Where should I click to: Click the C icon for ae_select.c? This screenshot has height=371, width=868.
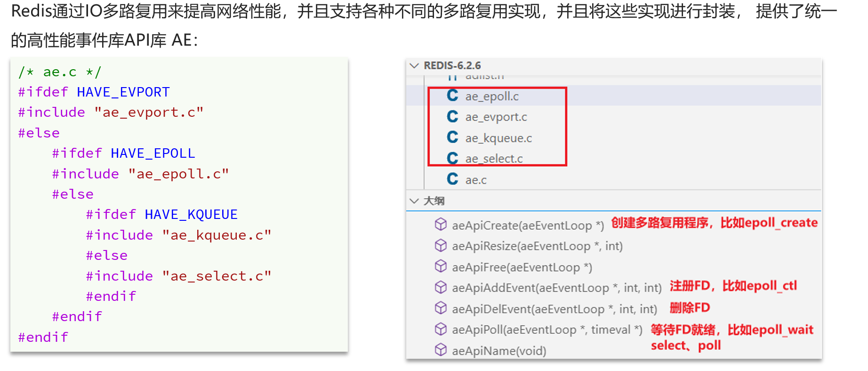[452, 158]
